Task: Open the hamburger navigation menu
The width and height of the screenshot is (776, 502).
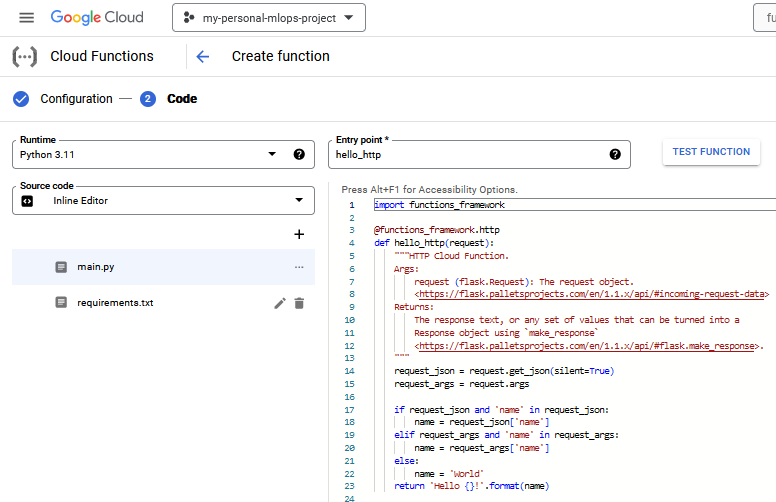Action: 27,18
